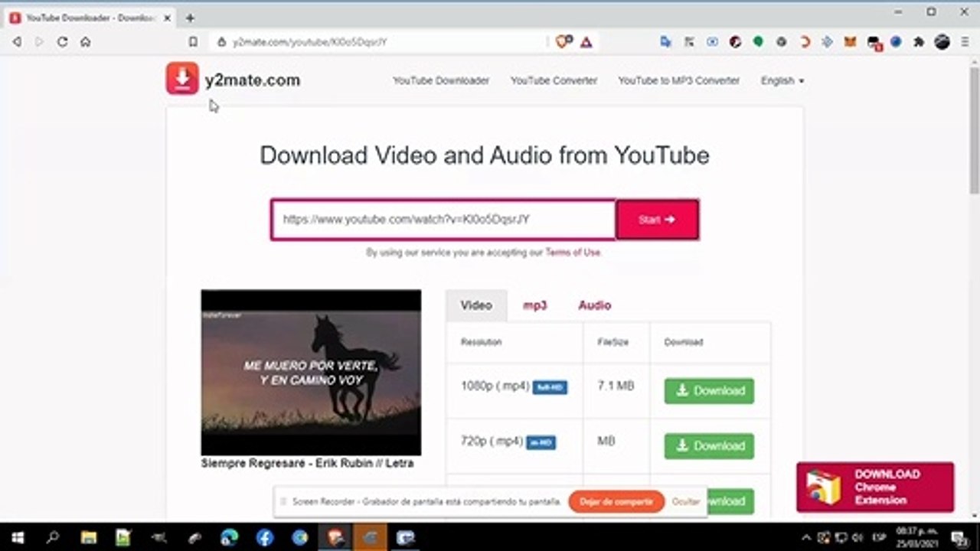Go back to the previous browser page
Screen dimensions: 980x551
[17, 42]
